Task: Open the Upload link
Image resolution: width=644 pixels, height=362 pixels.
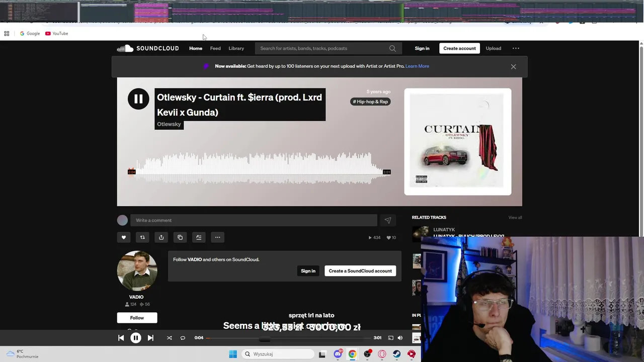Action: pos(493,48)
